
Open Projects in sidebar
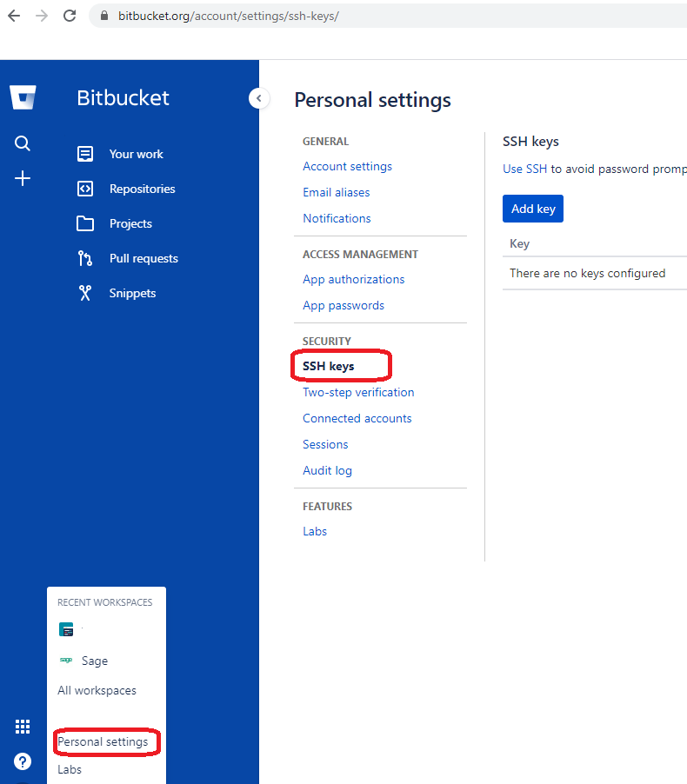tap(130, 223)
